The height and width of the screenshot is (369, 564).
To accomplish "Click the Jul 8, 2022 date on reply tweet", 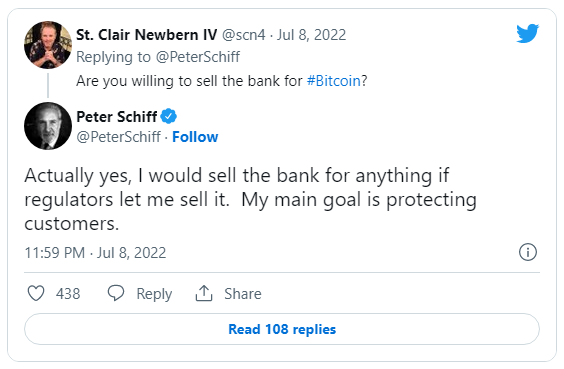I will pyautogui.click(x=311, y=35).
